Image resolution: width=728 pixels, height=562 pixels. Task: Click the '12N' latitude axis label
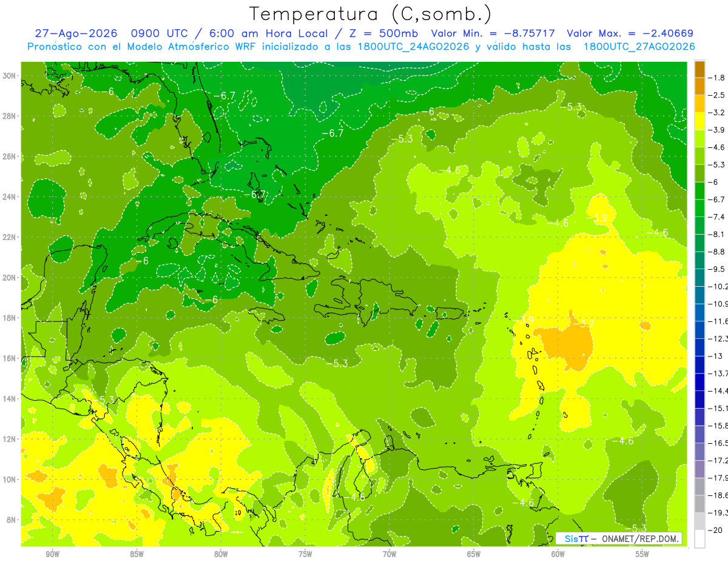10,439
